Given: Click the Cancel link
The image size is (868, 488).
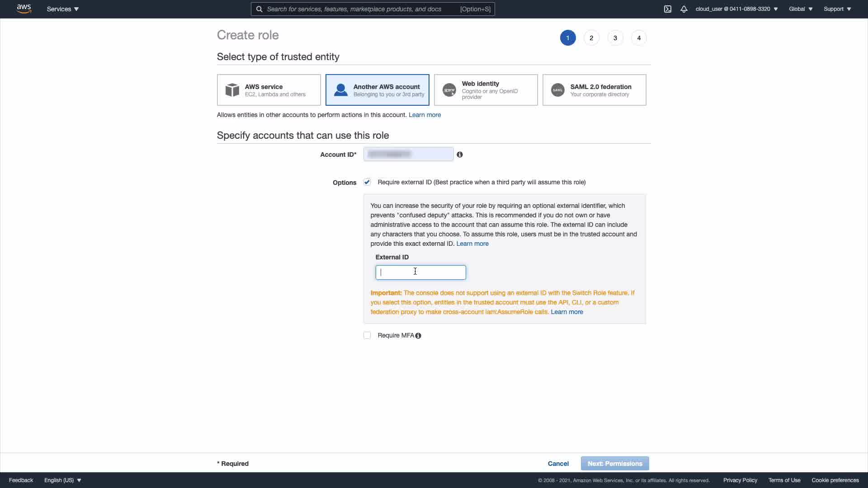Looking at the screenshot, I should click(558, 464).
